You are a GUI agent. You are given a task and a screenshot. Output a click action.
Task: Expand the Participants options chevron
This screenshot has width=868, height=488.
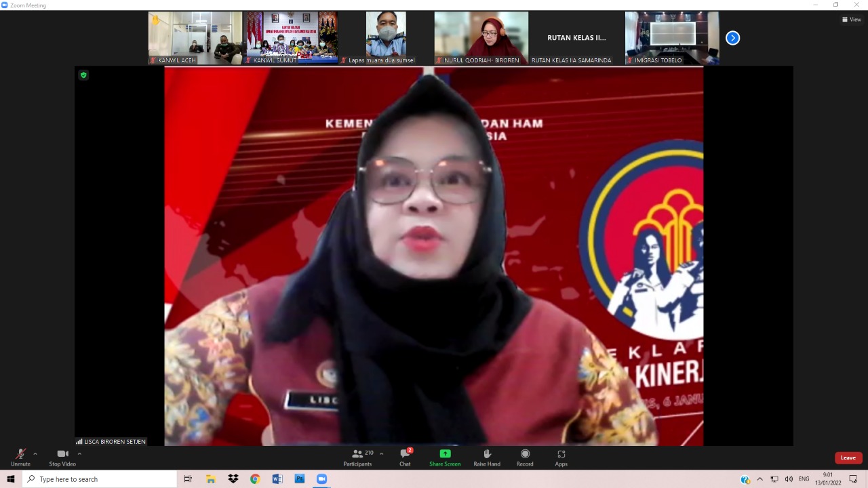pyautogui.click(x=381, y=453)
